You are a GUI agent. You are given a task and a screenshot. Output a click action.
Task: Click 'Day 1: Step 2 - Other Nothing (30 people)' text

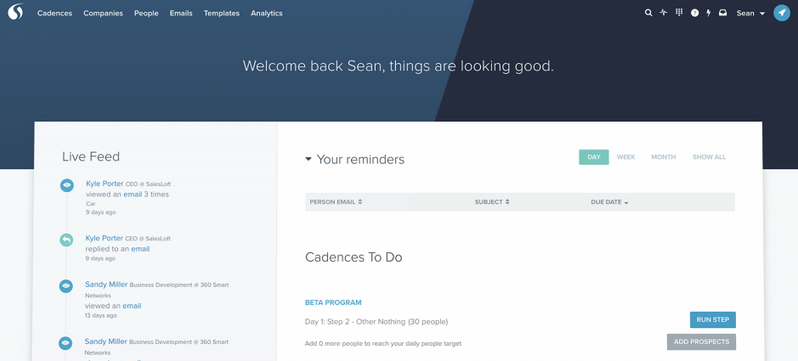point(377,322)
